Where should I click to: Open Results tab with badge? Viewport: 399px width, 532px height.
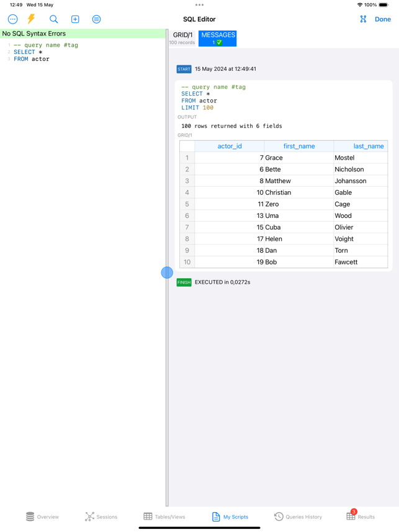coord(361,516)
